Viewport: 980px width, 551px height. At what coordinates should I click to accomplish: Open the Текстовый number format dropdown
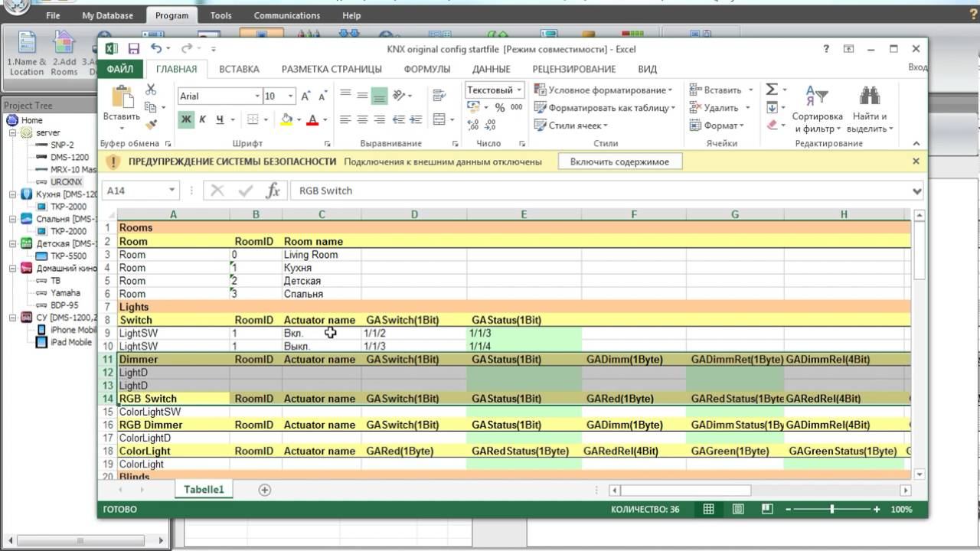(519, 90)
